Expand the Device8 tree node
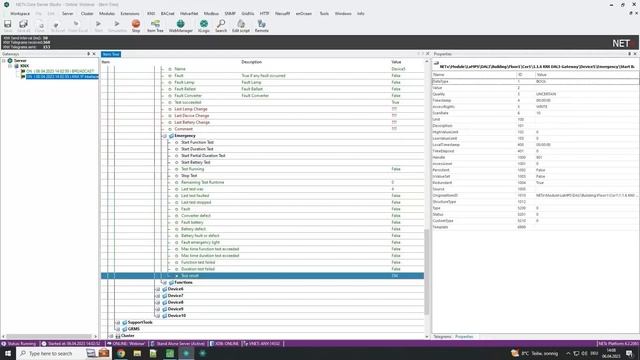 (158, 302)
